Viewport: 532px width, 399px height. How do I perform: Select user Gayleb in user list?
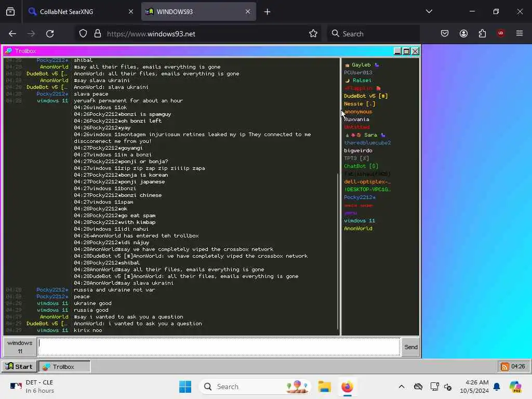tap(361, 65)
